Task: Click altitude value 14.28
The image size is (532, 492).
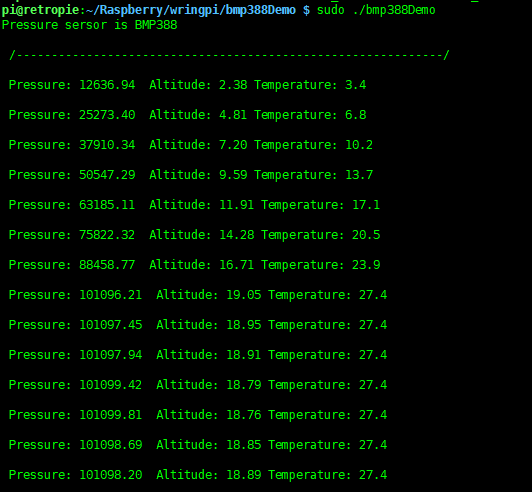Action: click(x=236, y=235)
